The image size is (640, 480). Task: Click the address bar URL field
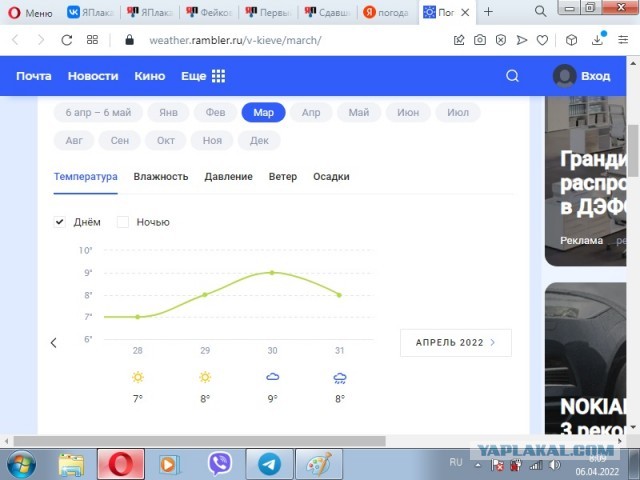pos(235,40)
